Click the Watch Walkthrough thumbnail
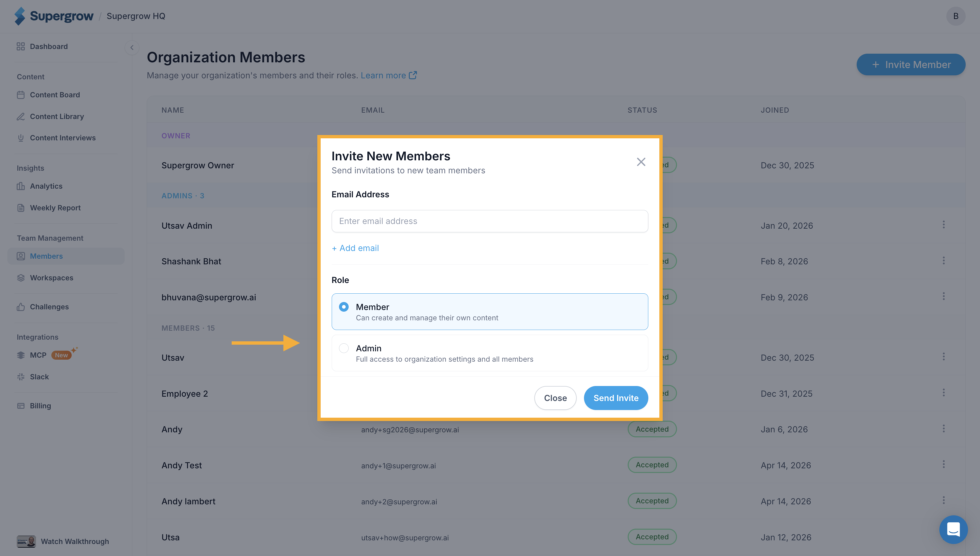 [26, 541]
